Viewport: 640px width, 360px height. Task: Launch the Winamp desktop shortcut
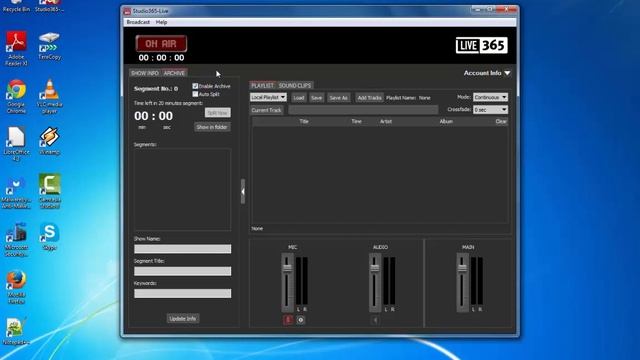point(49,141)
